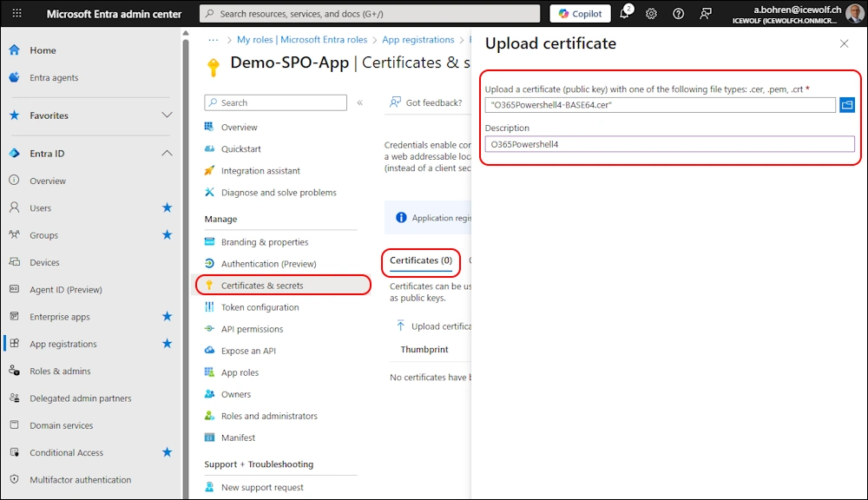Close the Upload certificate panel

click(845, 43)
